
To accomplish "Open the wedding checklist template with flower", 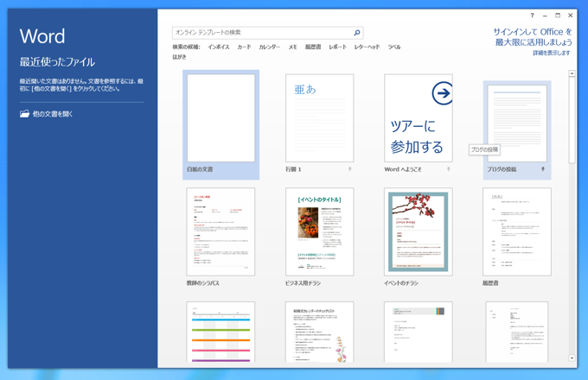I will tap(319, 332).
